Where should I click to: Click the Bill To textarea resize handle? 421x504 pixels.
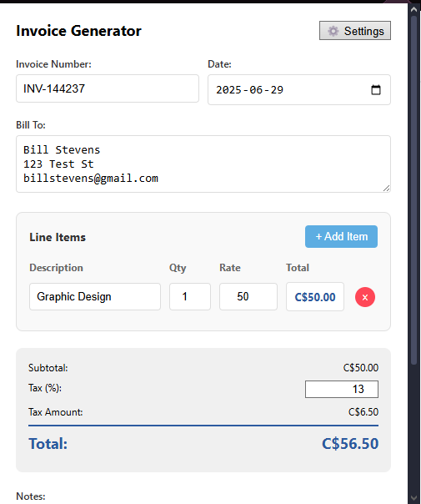point(386,189)
